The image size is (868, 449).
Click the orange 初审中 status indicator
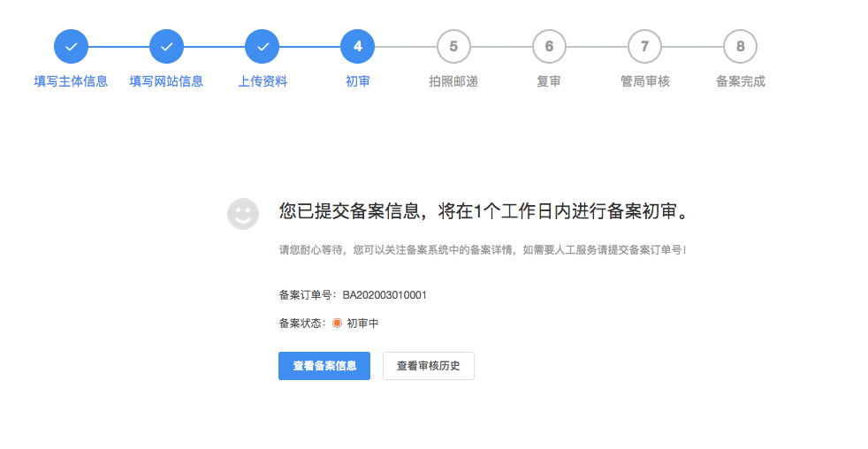pos(337,323)
